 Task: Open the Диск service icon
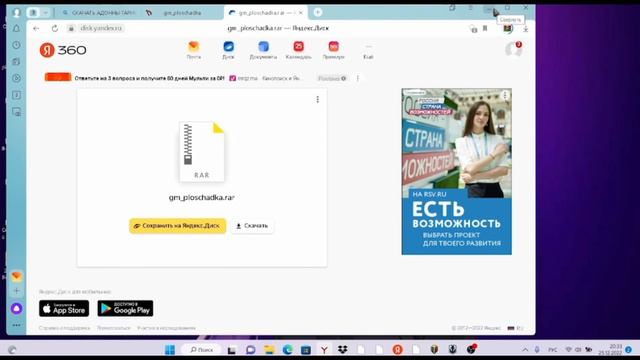[228, 50]
